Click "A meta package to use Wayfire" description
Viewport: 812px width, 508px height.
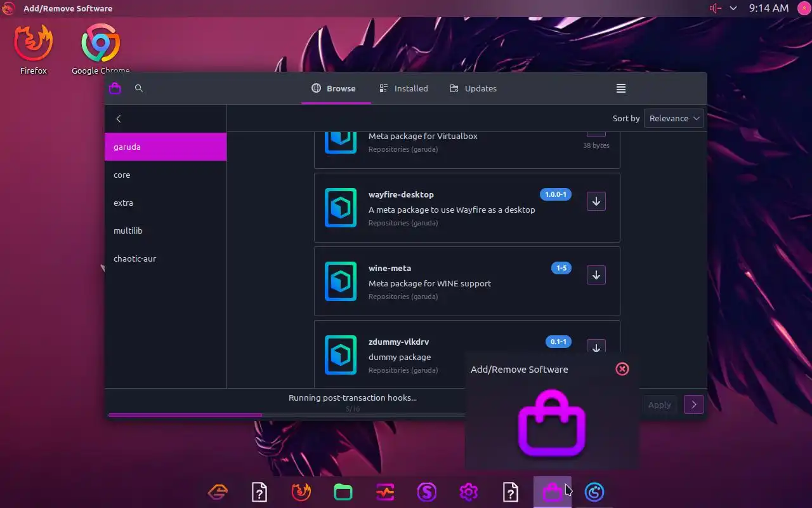click(x=452, y=210)
